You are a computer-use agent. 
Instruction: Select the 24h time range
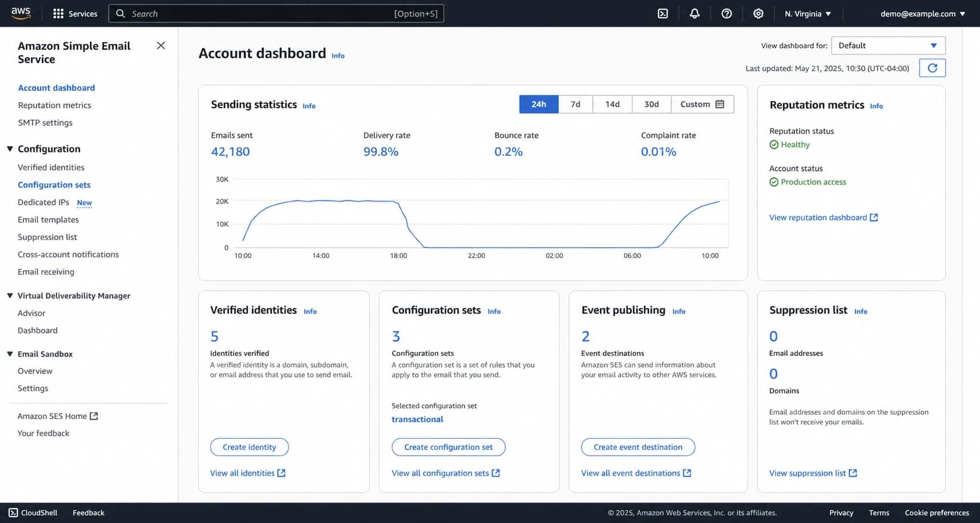[x=539, y=104]
